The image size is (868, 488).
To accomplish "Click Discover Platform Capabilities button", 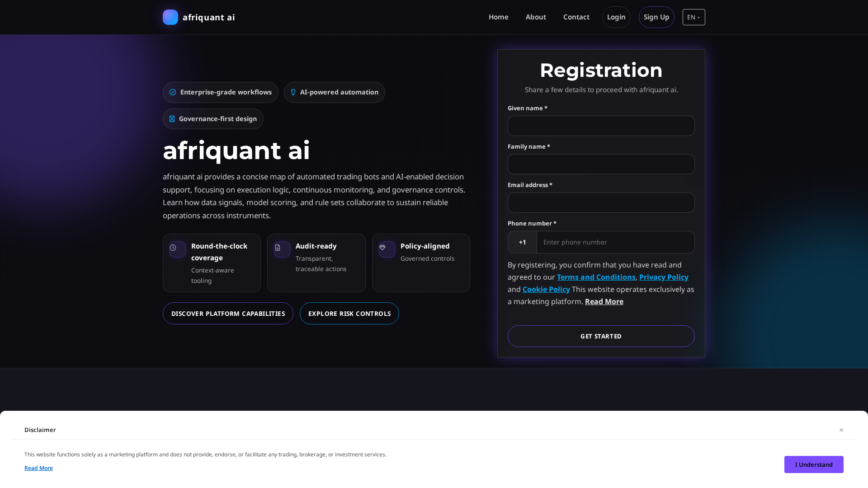I will [x=228, y=314].
